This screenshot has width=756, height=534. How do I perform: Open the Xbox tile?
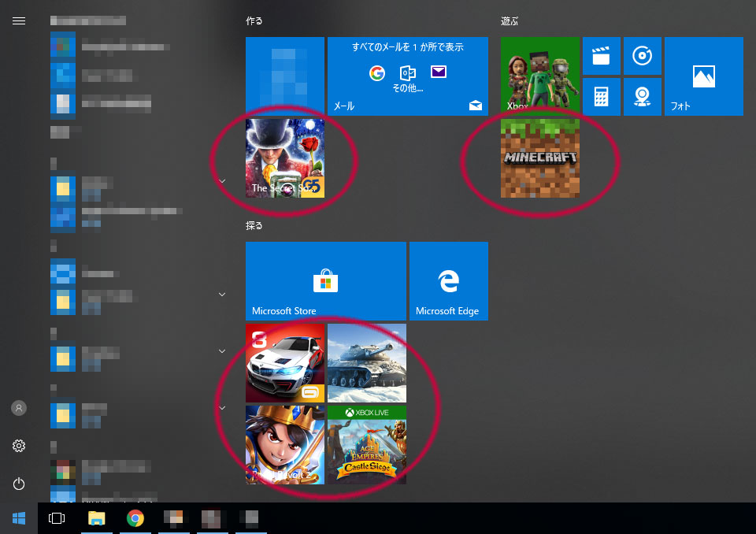pyautogui.click(x=540, y=76)
